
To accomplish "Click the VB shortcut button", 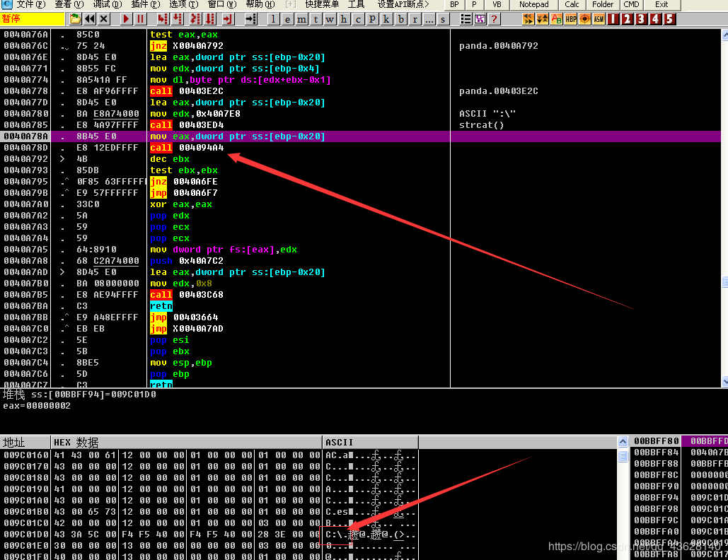I will click(497, 5).
